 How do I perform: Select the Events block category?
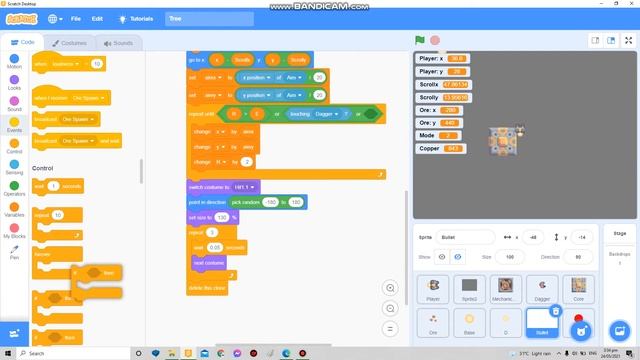pos(14,125)
